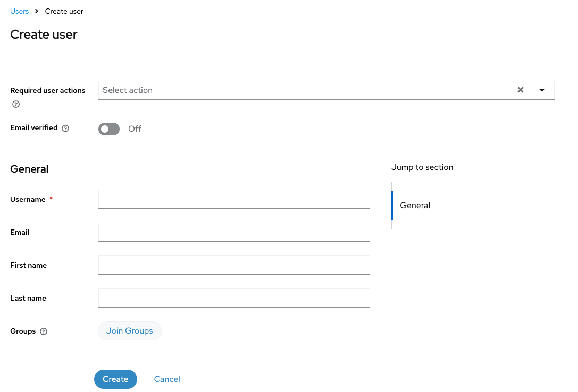Click breadcrumb chevron separator after Users
This screenshot has height=392, width=578.
37,11
